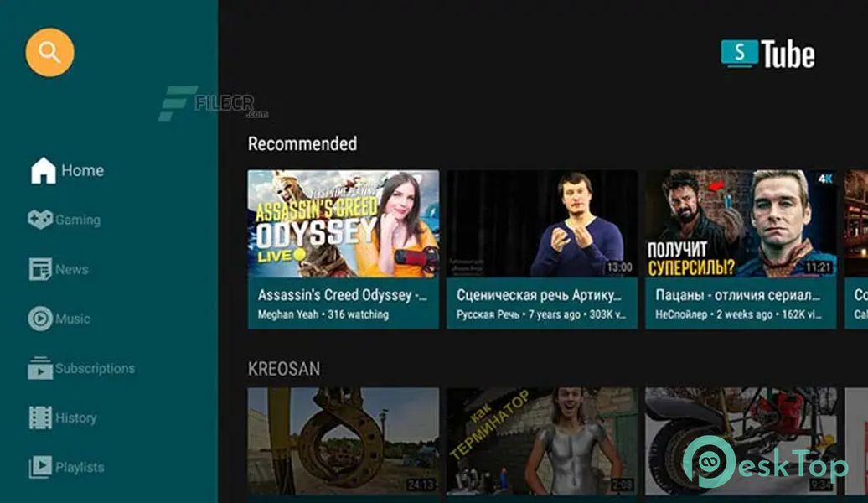Click the History film-strip icon
The height and width of the screenshot is (503, 868).
40,417
